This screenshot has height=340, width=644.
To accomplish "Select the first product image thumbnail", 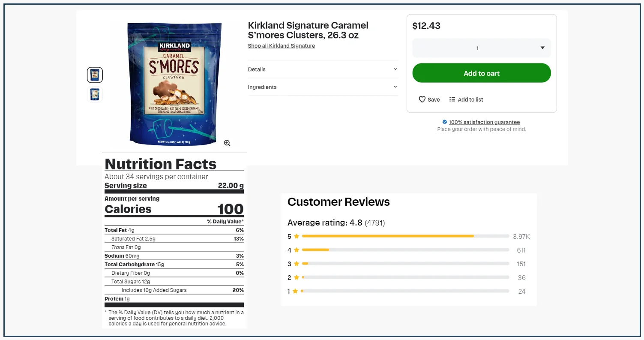I will coord(94,75).
